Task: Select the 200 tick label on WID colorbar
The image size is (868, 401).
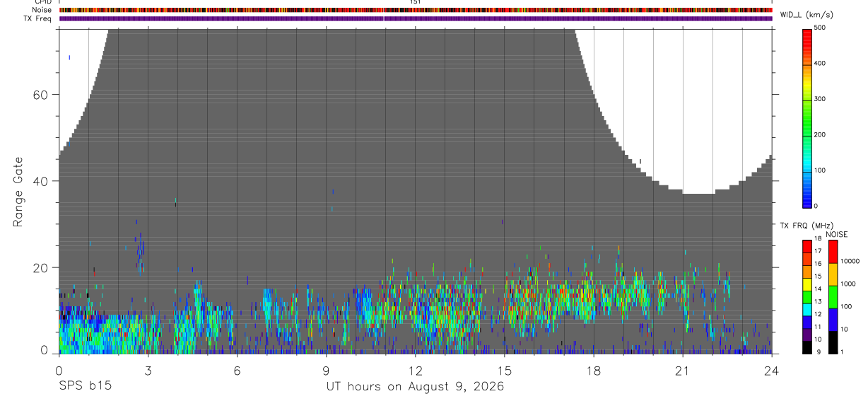Action: pyautogui.click(x=821, y=134)
